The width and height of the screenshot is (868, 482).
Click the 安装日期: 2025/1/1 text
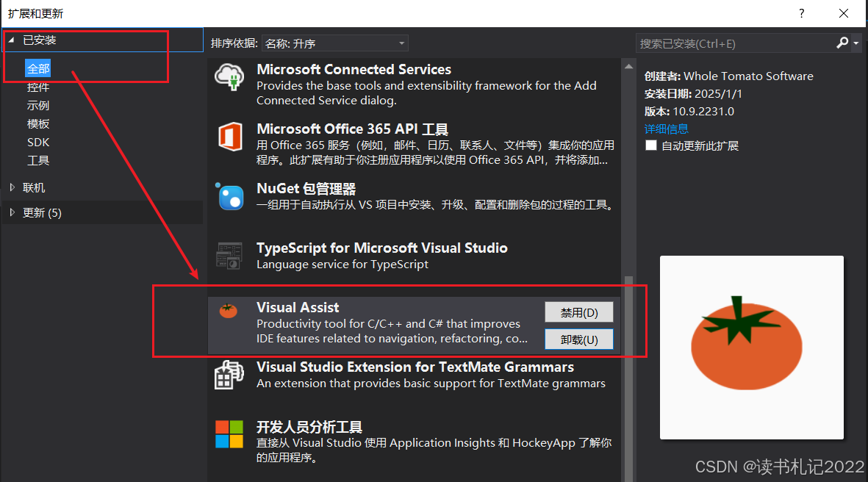pyautogui.click(x=693, y=93)
